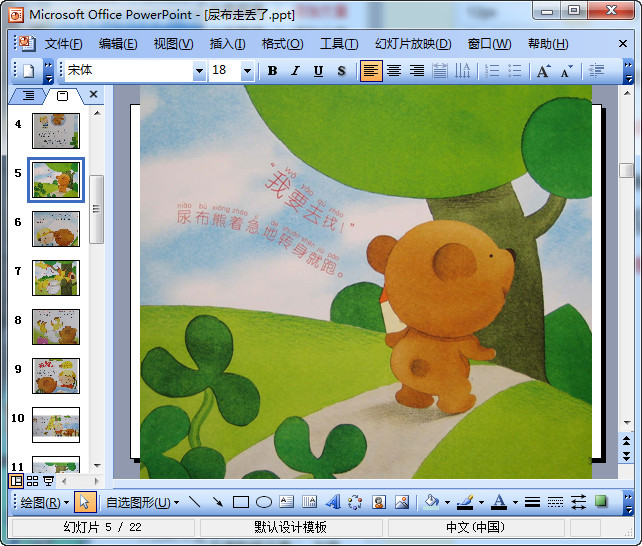This screenshot has height=546, width=642.
Task: Enable Center alignment
Action: (394, 71)
